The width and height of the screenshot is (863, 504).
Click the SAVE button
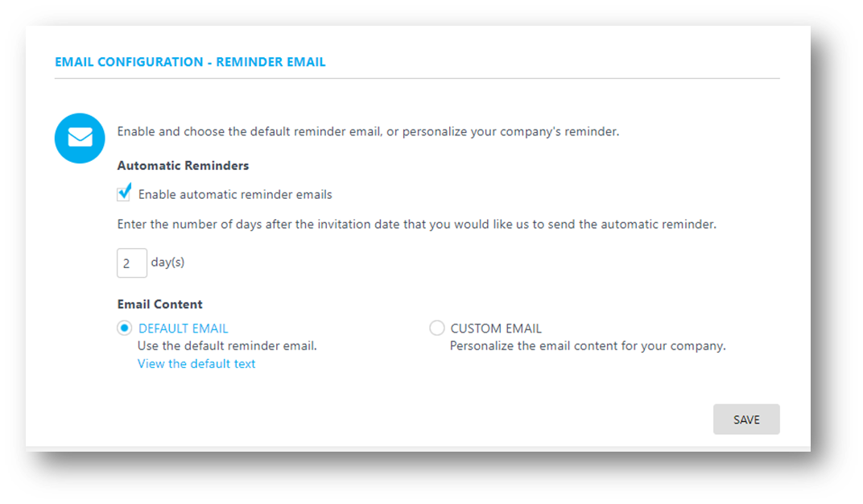coord(746,419)
